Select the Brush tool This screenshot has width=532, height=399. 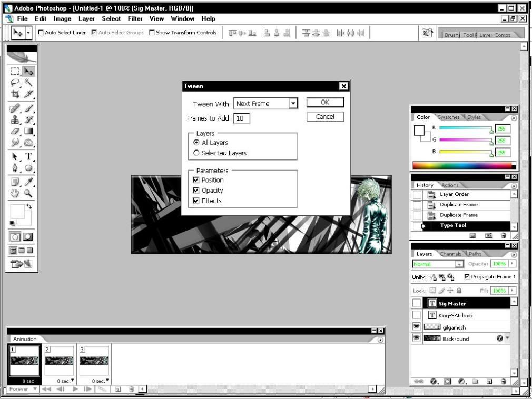point(28,108)
